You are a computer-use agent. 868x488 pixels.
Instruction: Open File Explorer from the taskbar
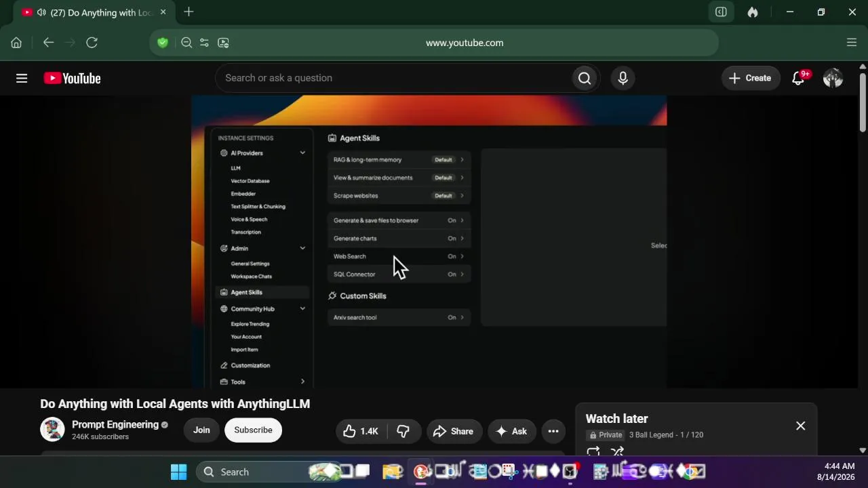(x=392, y=472)
